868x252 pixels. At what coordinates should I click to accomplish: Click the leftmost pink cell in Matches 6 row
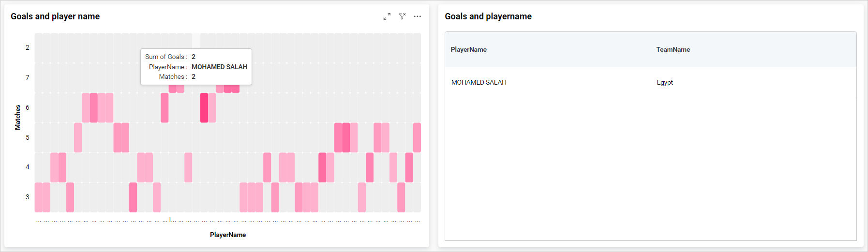(x=86, y=107)
